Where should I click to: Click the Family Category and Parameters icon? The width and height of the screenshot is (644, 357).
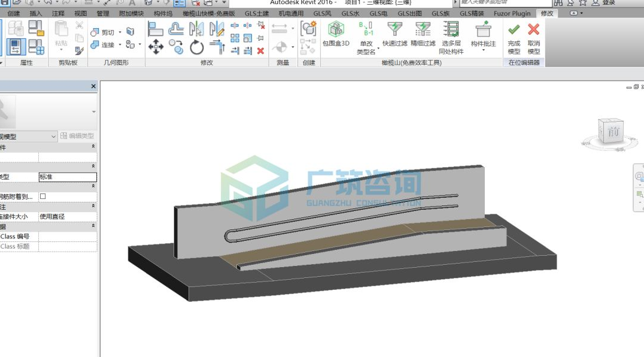coord(36,28)
